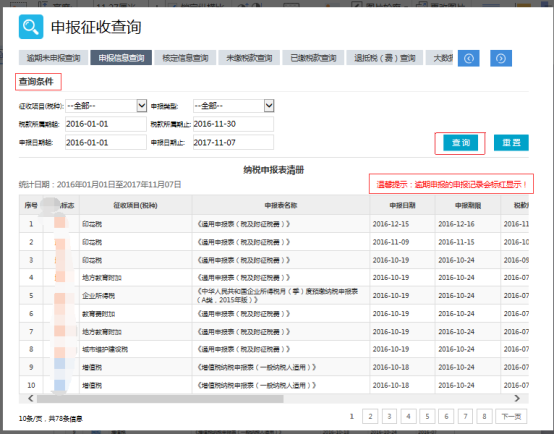Image resolution: width=554 pixels, height=434 pixels.
Task: Open the 退抵税(费)查询 tab
Action: click(385, 58)
